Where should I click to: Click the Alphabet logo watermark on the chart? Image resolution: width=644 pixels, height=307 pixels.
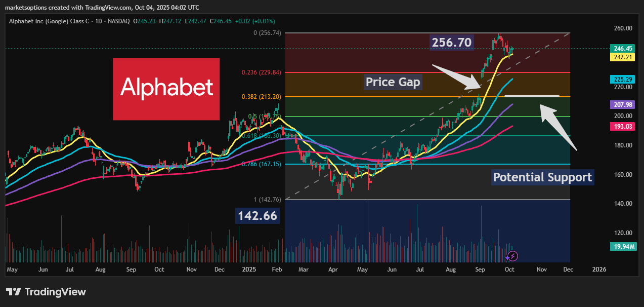tap(166, 89)
